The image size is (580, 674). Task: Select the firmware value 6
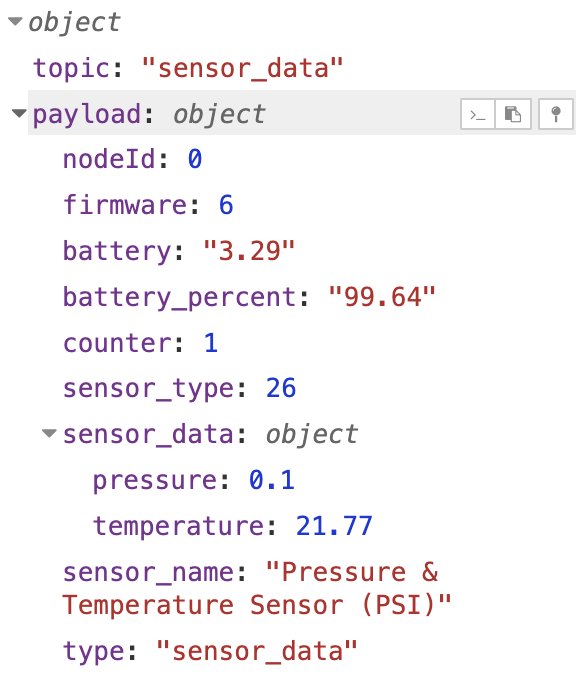click(226, 205)
